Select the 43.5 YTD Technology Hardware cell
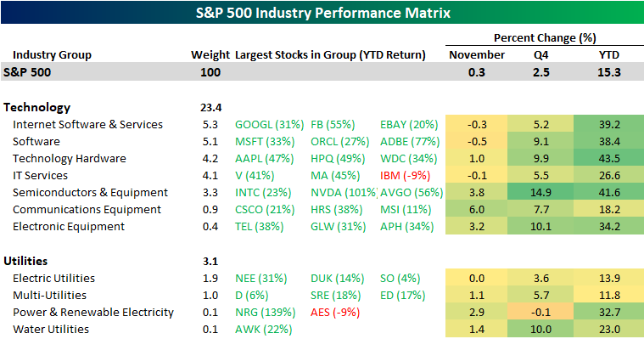The height and width of the screenshot is (339, 644). (x=608, y=158)
